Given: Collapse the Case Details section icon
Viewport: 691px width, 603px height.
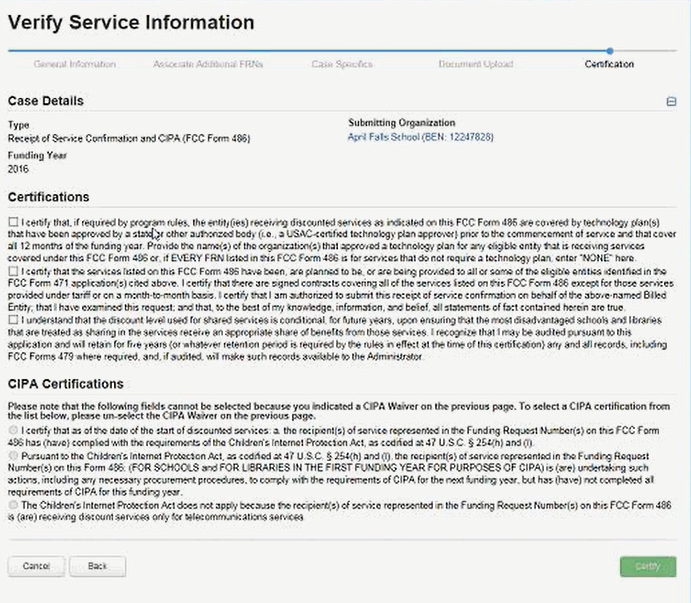Looking at the screenshot, I should point(672,101).
